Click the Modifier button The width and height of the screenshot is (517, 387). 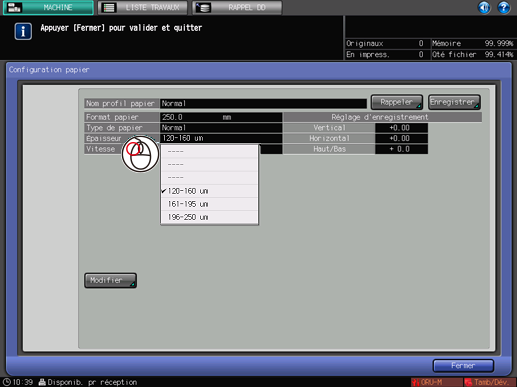[110, 280]
